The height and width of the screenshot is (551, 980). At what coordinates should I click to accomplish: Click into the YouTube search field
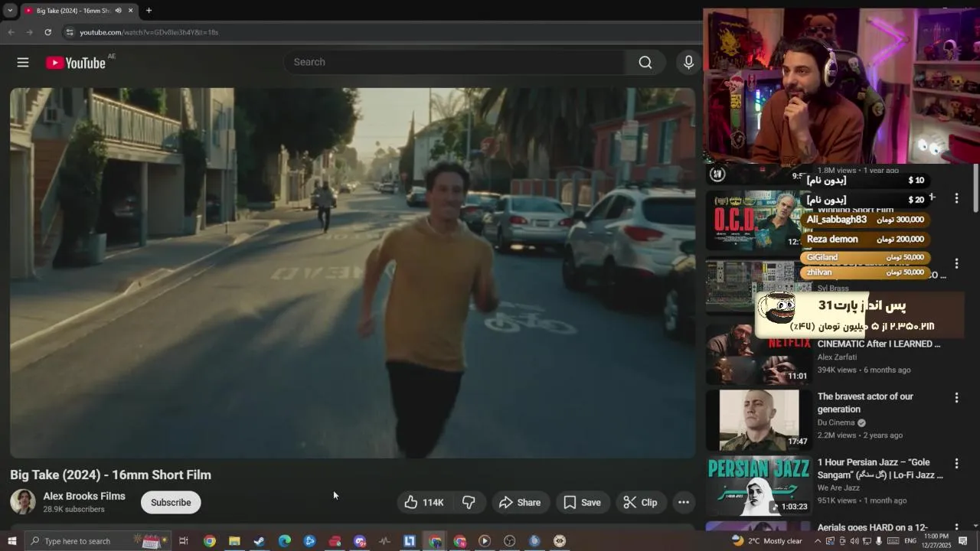456,62
